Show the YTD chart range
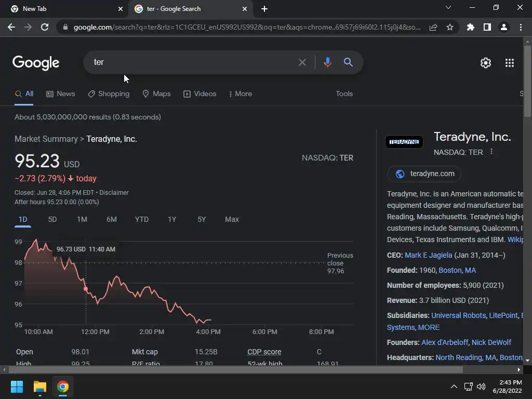The image size is (532, 399). click(x=141, y=220)
